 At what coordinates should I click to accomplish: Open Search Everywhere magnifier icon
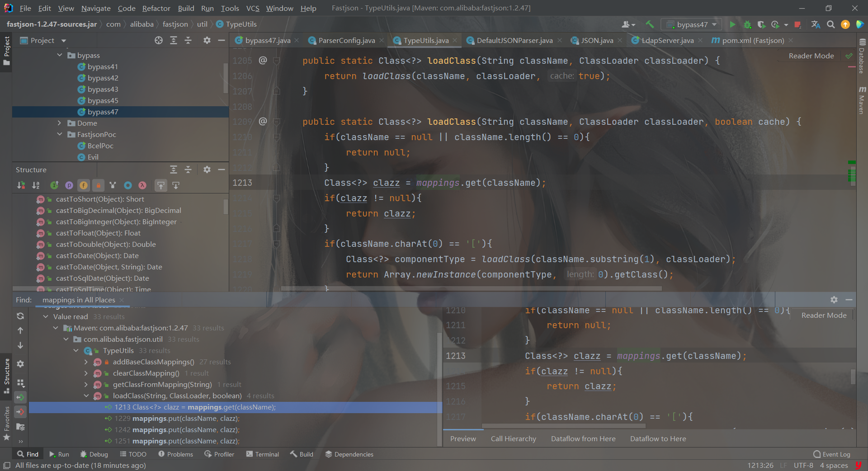[x=830, y=24]
